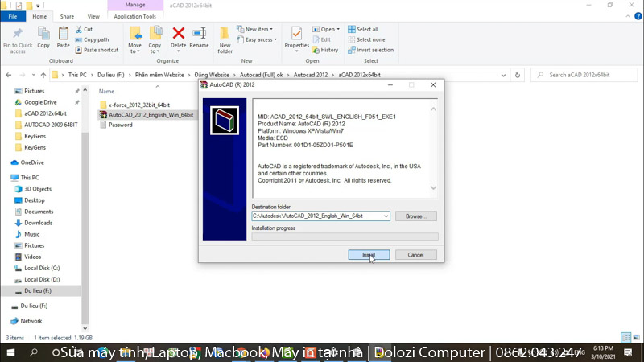Click info text scroll down arrow
Screen dimensions: 644x362
(x=433, y=188)
